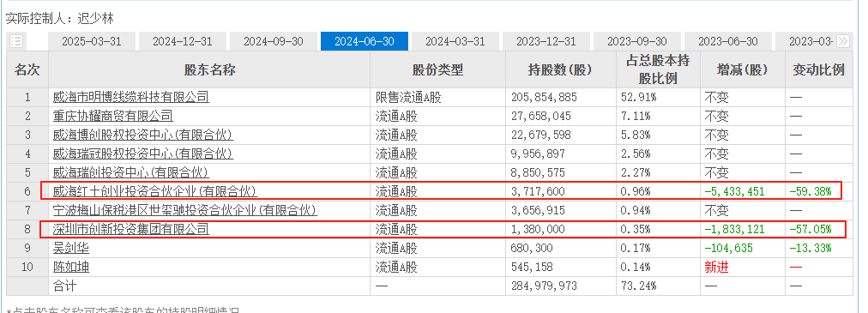868x313 pixels.
Task: Open the 2023-12-31 report tab
Action: [x=546, y=41]
